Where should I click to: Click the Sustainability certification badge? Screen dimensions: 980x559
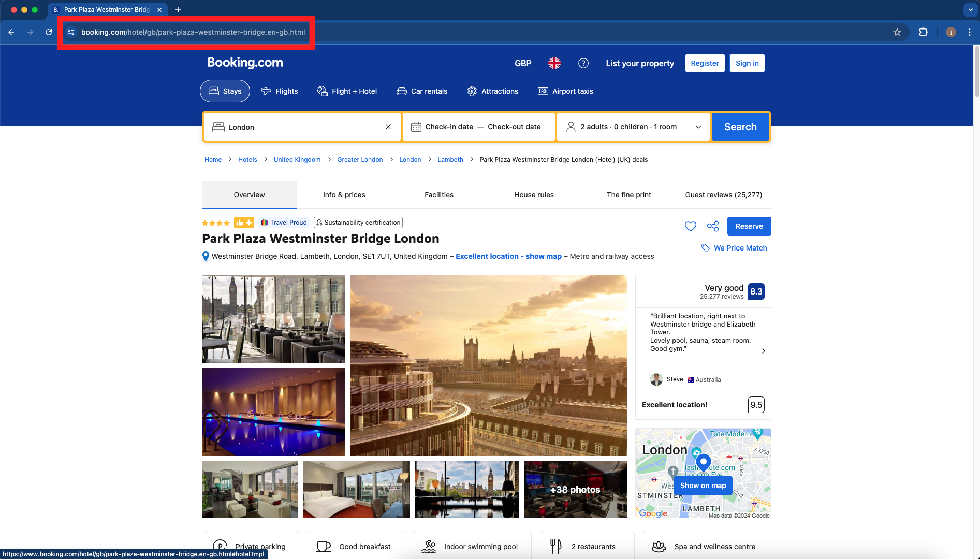pyautogui.click(x=358, y=223)
